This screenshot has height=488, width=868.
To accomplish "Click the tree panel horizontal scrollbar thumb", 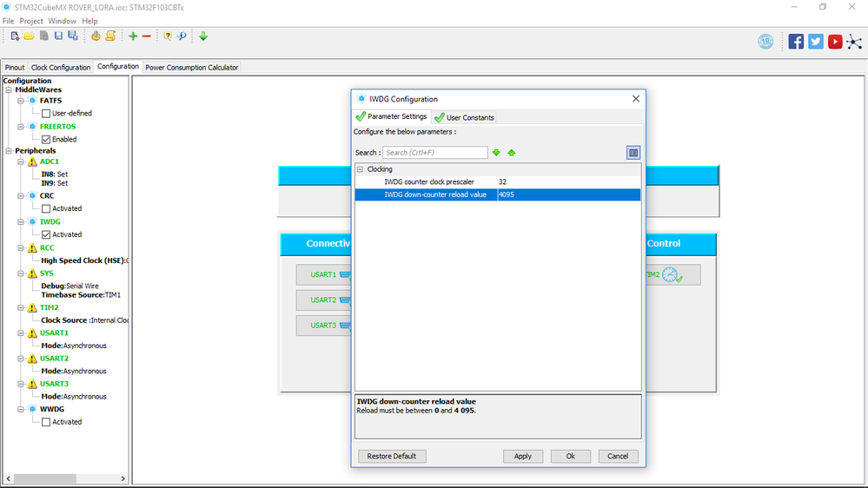I will [45, 478].
